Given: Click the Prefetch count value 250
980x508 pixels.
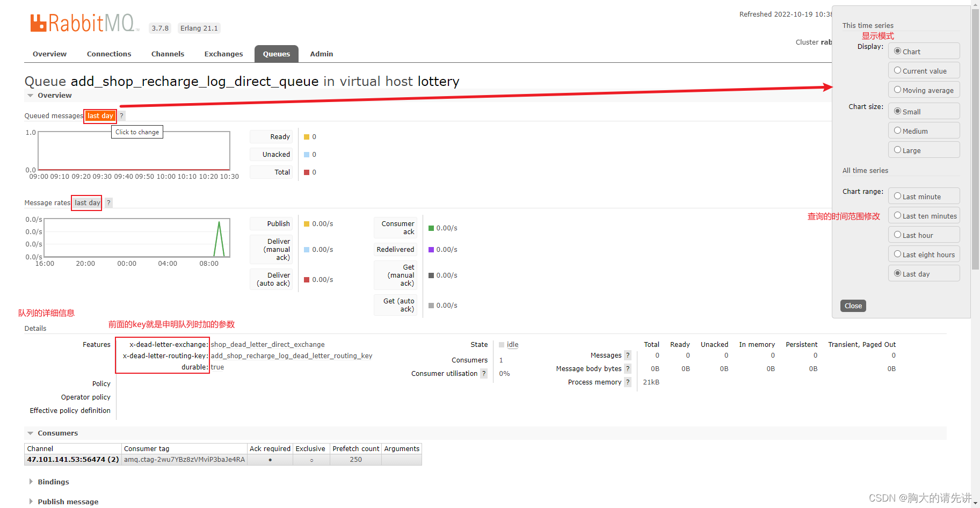Looking at the screenshot, I should tap(355, 459).
